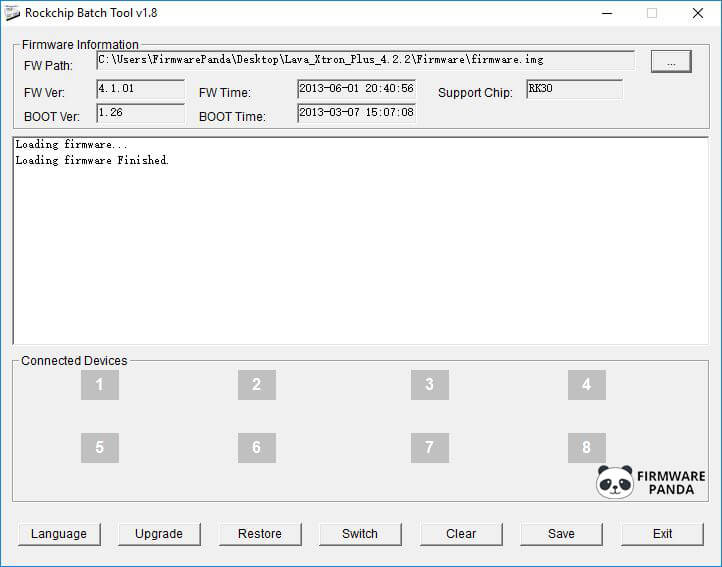This screenshot has height=567, width=722.
Task: Close the Rockchip Batch Tool window
Action: (x=698, y=13)
